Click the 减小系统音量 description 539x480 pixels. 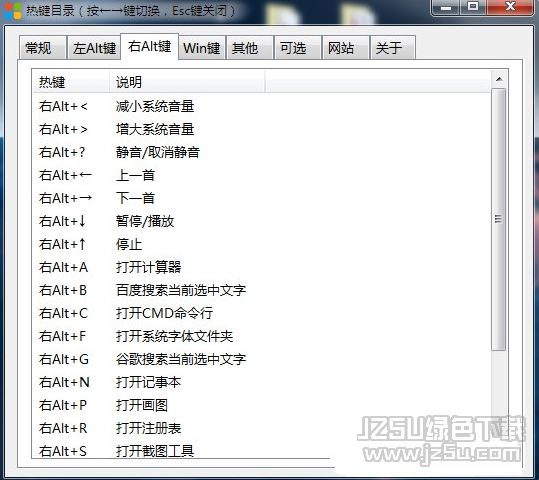155,106
